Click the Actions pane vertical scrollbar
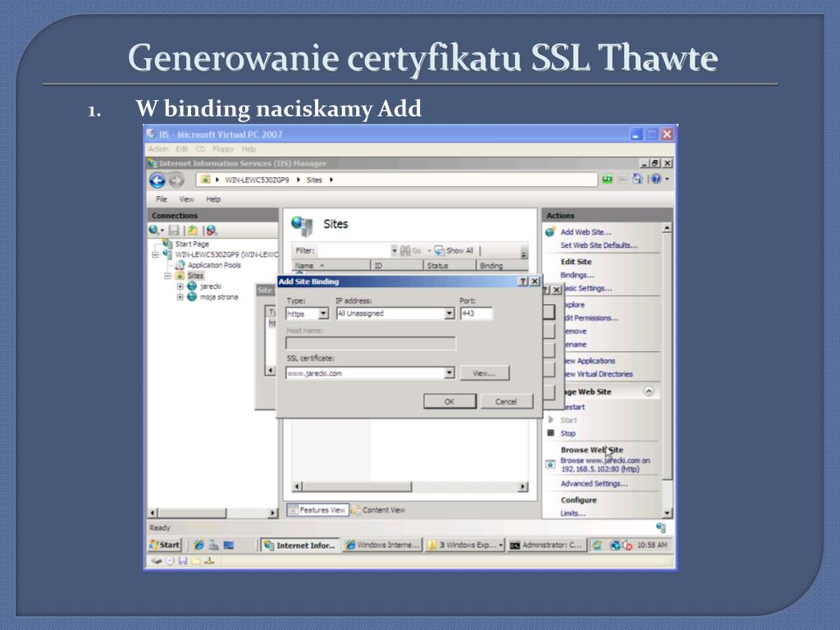 coord(667,370)
